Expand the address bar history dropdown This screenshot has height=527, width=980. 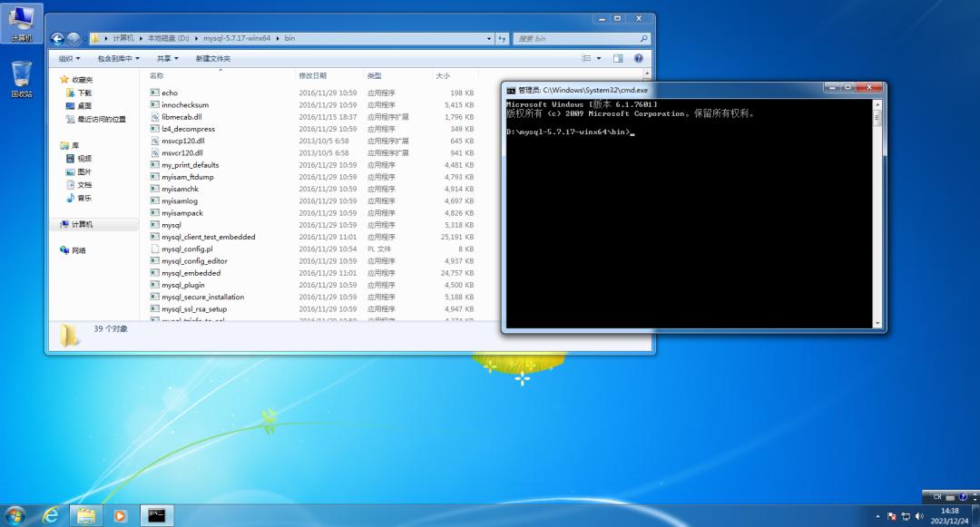coord(489,39)
